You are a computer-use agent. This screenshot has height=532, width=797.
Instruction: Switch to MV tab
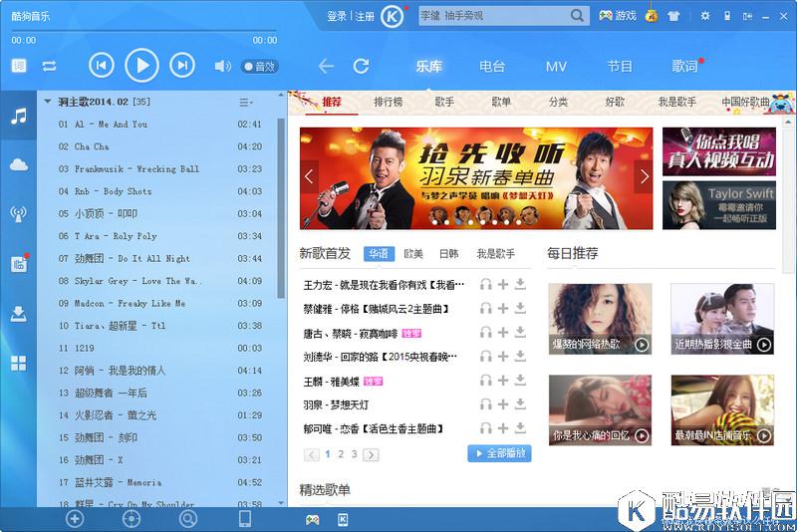(x=556, y=67)
